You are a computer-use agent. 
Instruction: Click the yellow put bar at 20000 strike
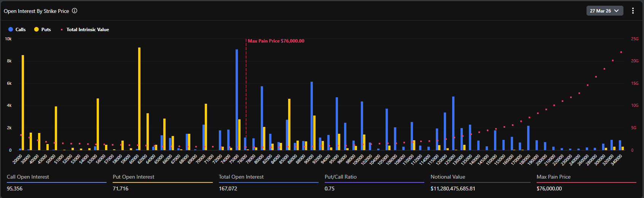[x=23, y=103]
